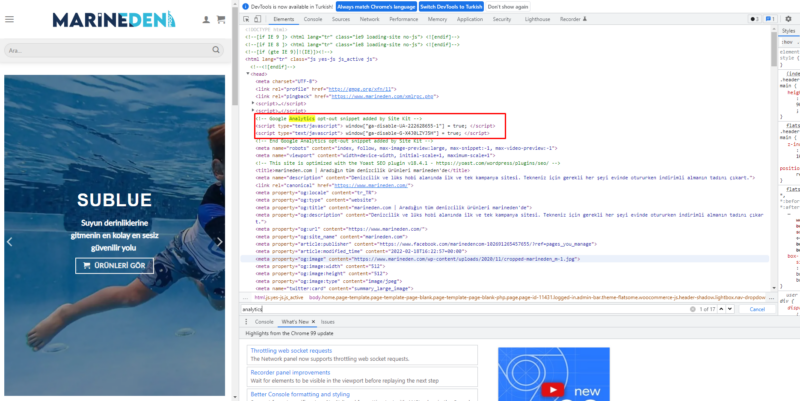
Task: Go to previous slide with left arrow
Action: click(x=9, y=242)
